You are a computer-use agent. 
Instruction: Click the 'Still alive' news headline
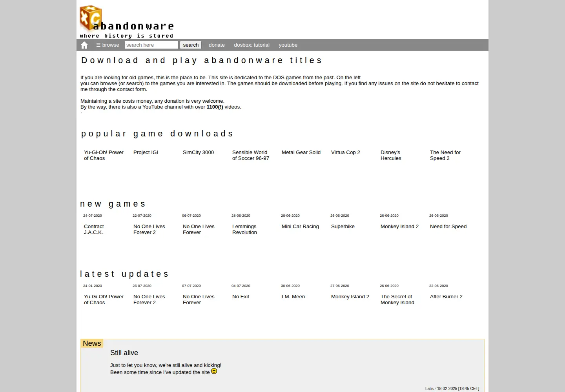(124, 353)
